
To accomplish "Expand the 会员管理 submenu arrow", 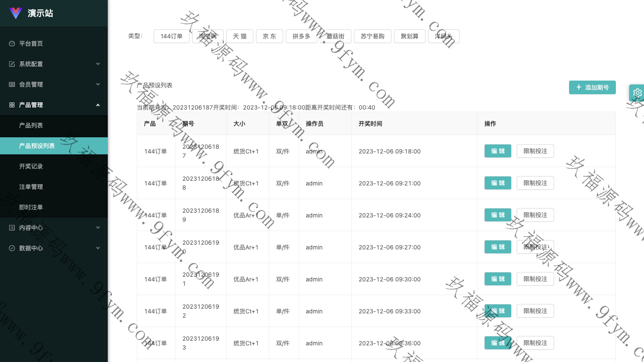I will (x=98, y=84).
